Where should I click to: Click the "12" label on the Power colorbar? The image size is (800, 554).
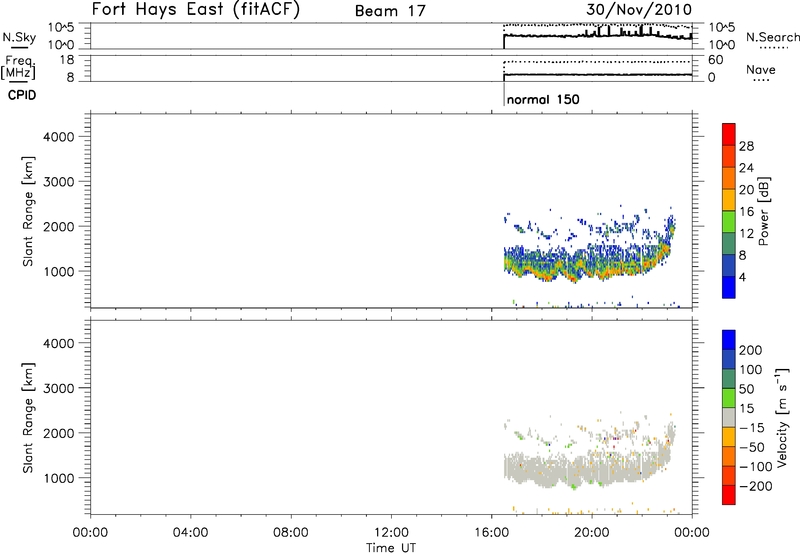tap(746, 234)
